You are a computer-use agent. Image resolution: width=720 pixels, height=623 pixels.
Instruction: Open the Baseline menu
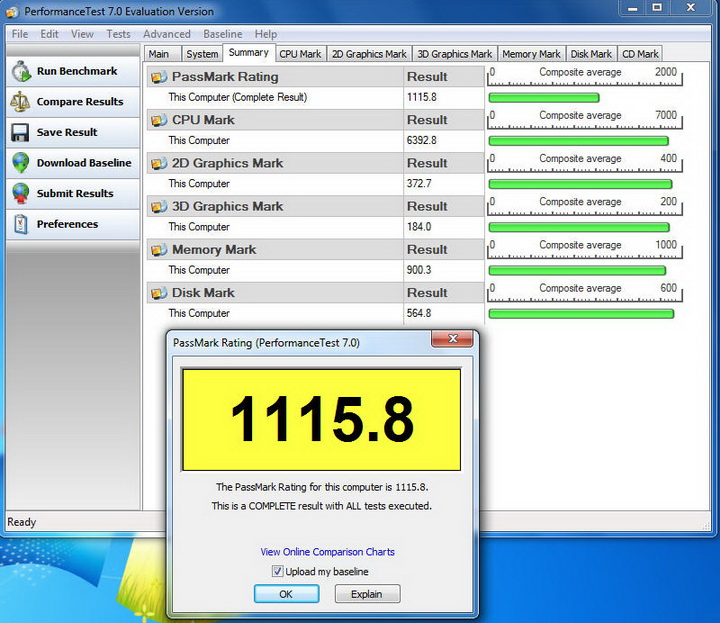point(223,34)
